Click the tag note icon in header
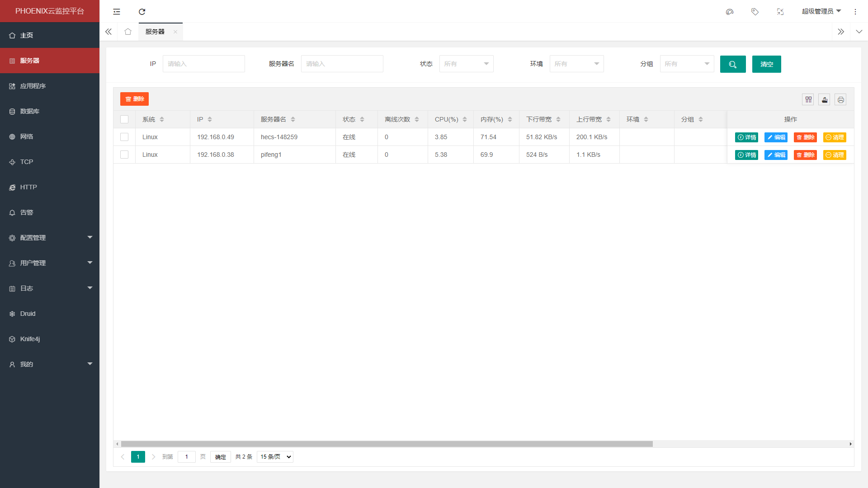This screenshot has height=488, width=868. point(755,12)
